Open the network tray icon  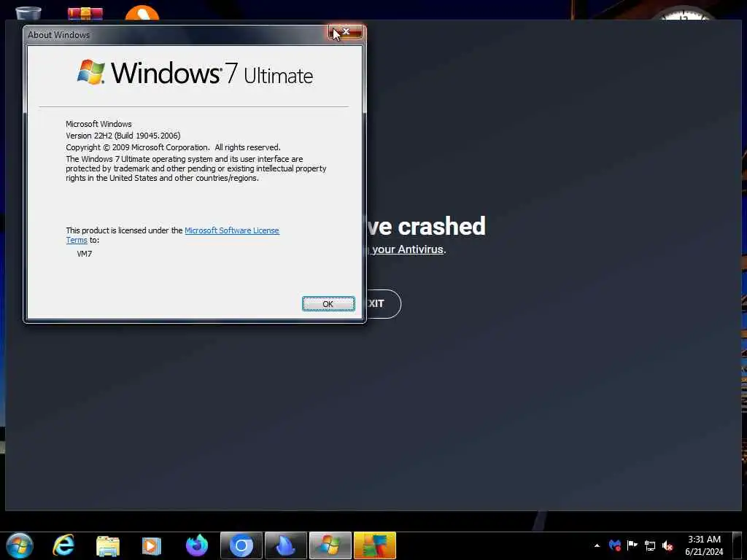click(x=650, y=545)
